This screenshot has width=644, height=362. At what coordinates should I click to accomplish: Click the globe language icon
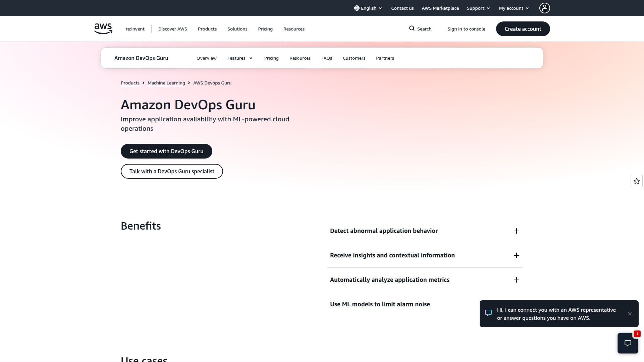click(x=357, y=8)
